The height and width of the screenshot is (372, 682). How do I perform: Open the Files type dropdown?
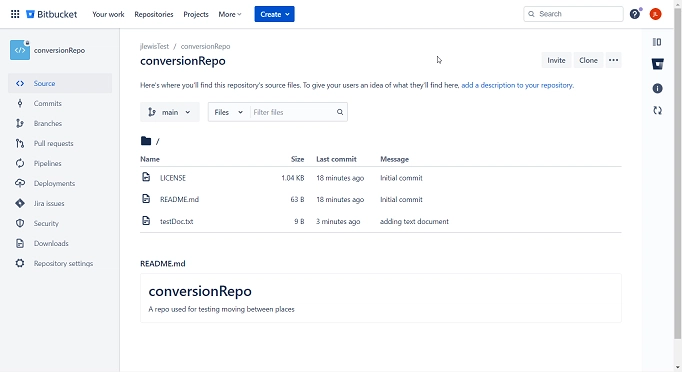(x=228, y=112)
